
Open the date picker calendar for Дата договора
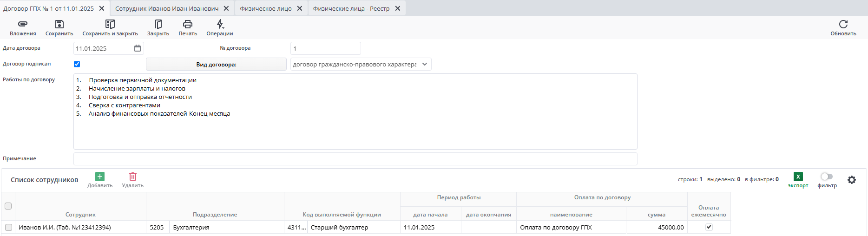point(138,48)
